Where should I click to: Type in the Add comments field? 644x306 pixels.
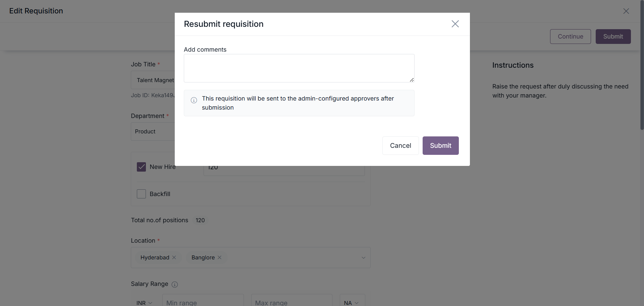(x=299, y=68)
